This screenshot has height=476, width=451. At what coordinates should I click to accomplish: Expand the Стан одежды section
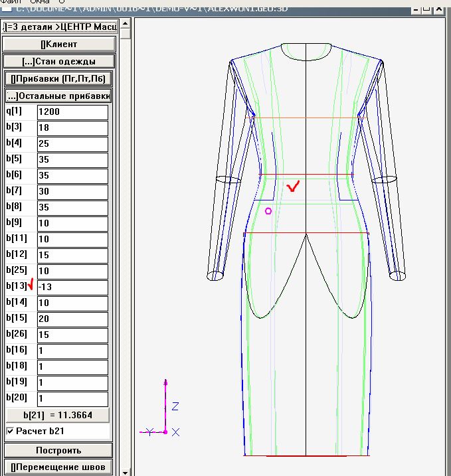tap(59, 62)
